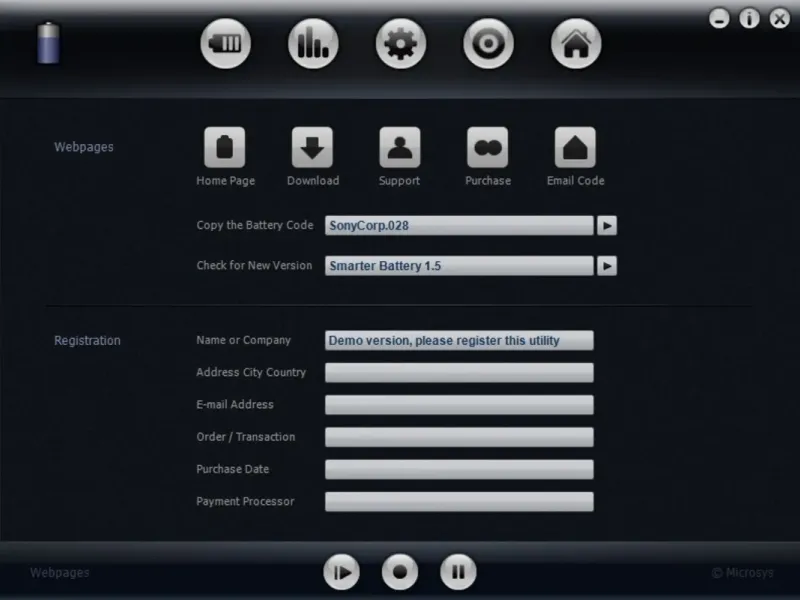Open the Purchase webpage icon
Image resolution: width=800 pixels, height=600 pixels.
tap(488, 147)
